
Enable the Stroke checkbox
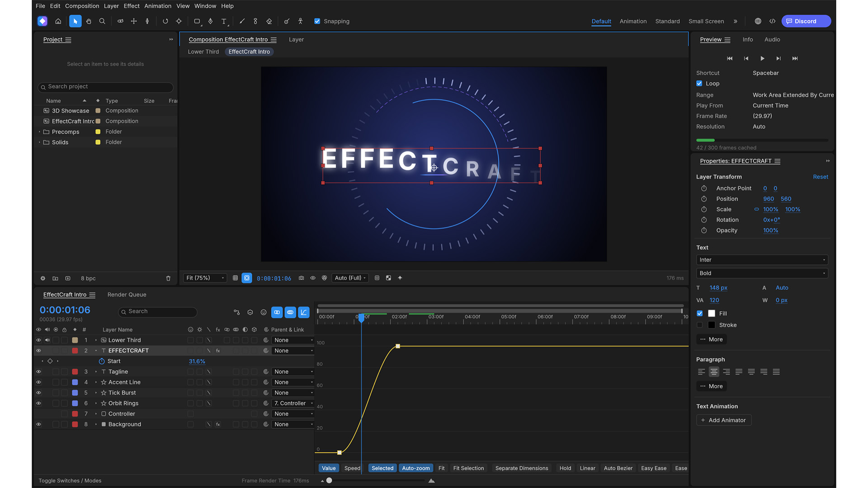click(700, 325)
